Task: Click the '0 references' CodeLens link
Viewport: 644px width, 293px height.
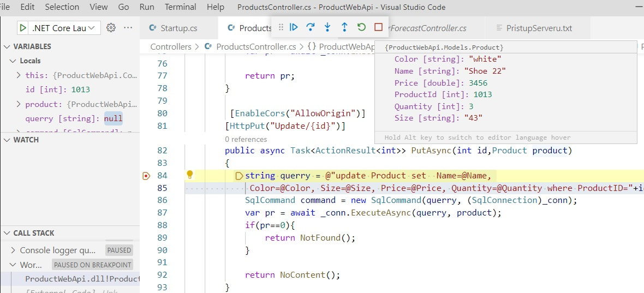Action: 246,140
